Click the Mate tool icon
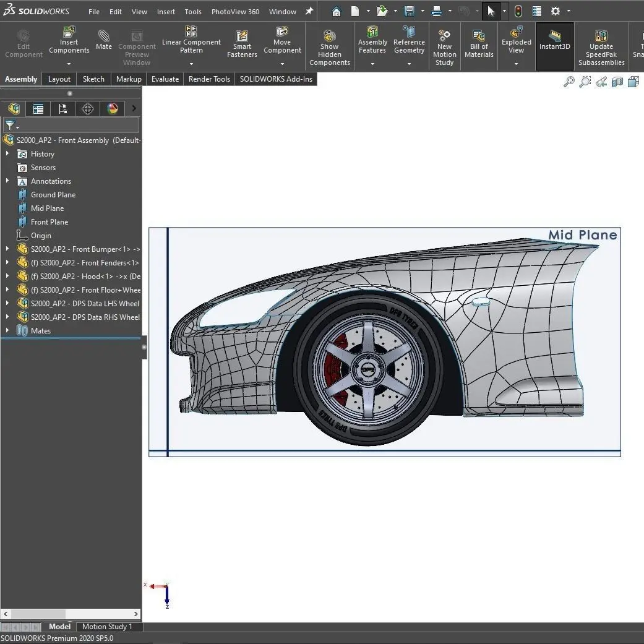This screenshot has height=644, width=644. (104, 40)
